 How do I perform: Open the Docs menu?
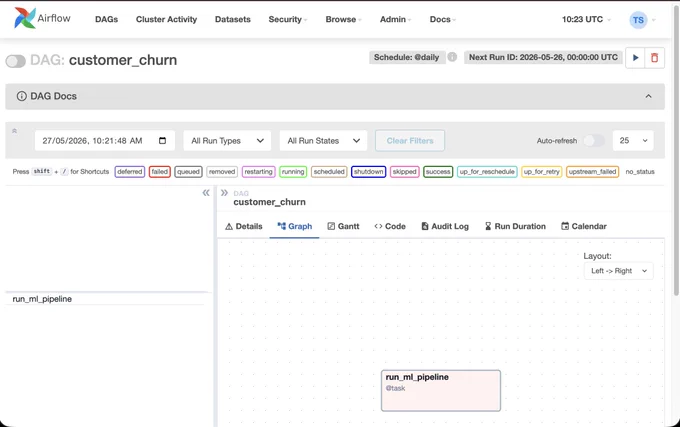(x=442, y=19)
